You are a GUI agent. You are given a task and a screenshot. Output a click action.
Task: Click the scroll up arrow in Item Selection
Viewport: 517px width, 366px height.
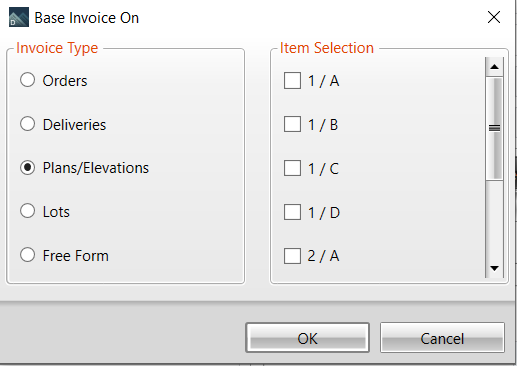coord(494,67)
